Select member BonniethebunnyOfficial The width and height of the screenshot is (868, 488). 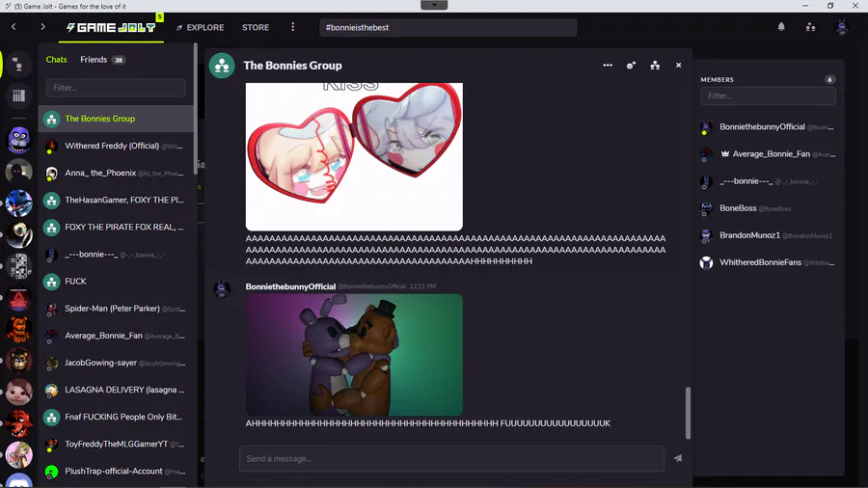click(x=768, y=126)
